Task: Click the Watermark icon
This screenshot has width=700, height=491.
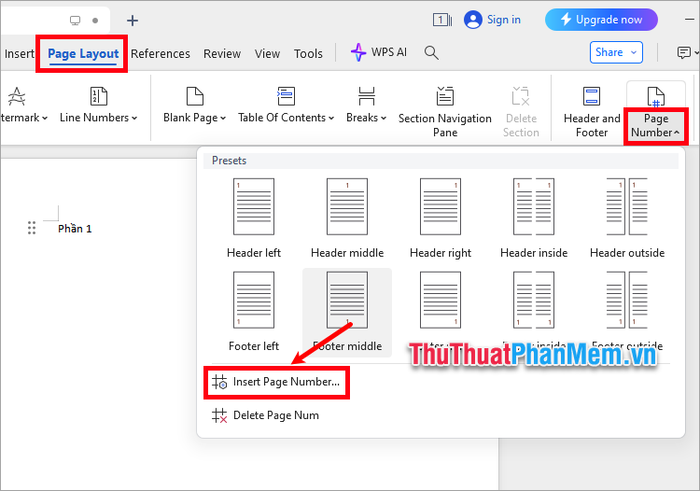Action: coord(17,96)
